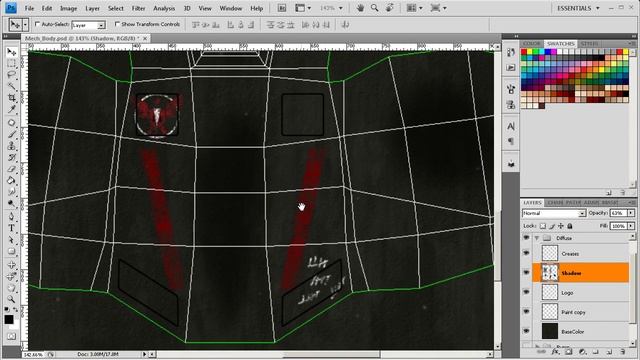Select the Dodge tool
Image resolution: width=640 pixels, height=360 pixels.
click(11, 203)
